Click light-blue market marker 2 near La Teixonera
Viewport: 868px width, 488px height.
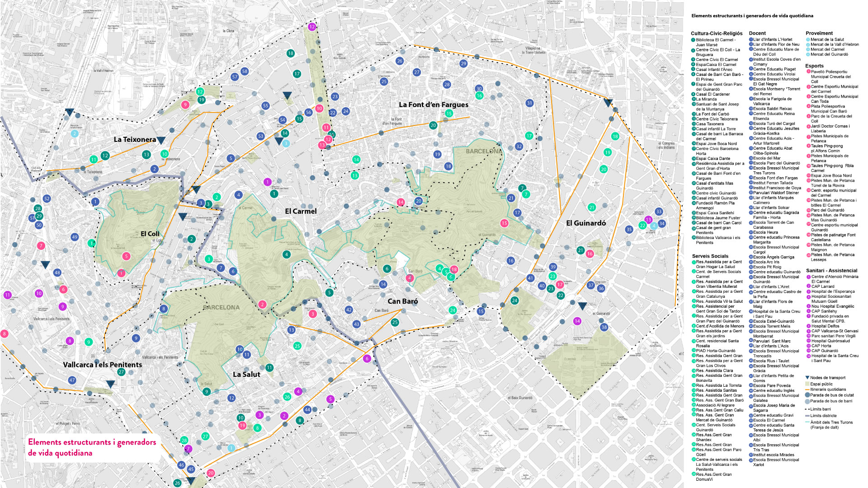click(75, 133)
